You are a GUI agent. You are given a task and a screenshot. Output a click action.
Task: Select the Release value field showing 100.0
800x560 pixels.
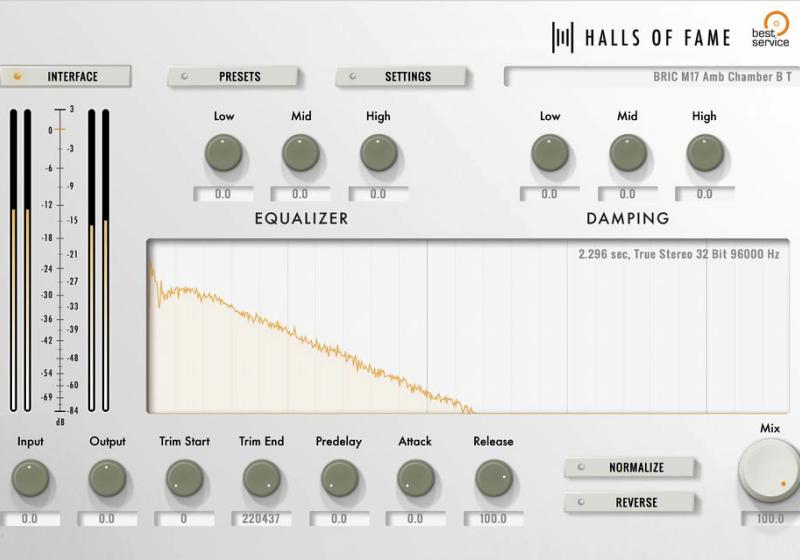[x=493, y=519]
